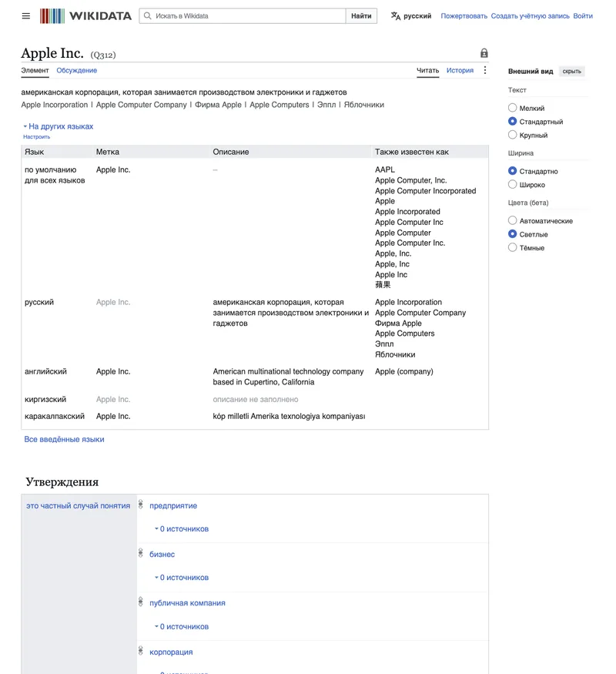Switch to the Обсуждение tab
The height and width of the screenshot is (674, 616).
point(76,70)
